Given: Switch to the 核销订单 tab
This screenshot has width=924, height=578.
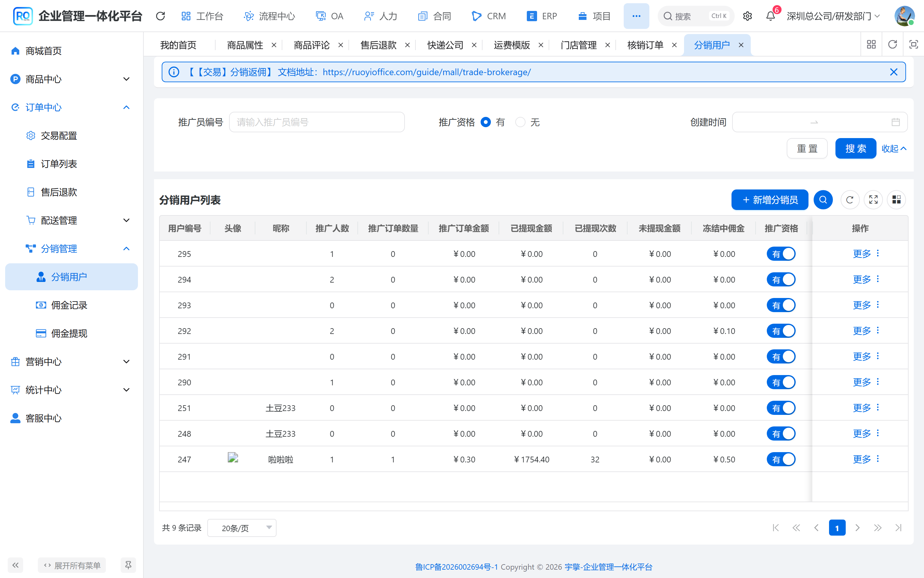Looking at the screenshot, I should (645, 45).
